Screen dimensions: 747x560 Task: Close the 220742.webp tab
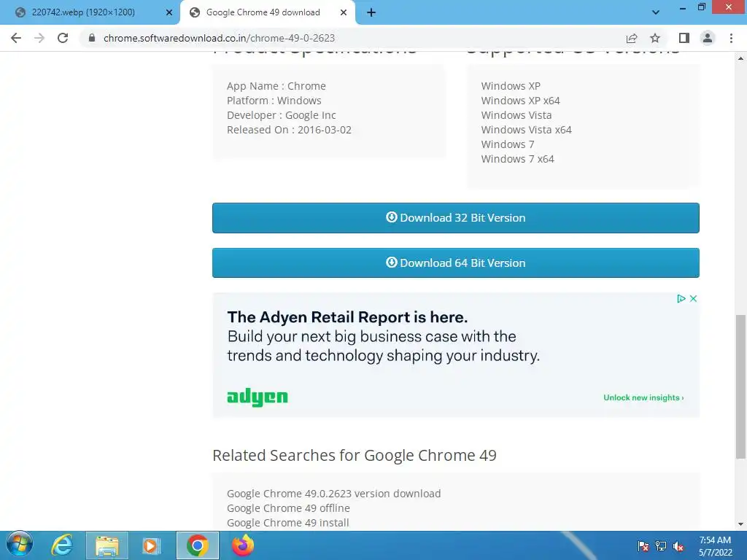(169, 12)
